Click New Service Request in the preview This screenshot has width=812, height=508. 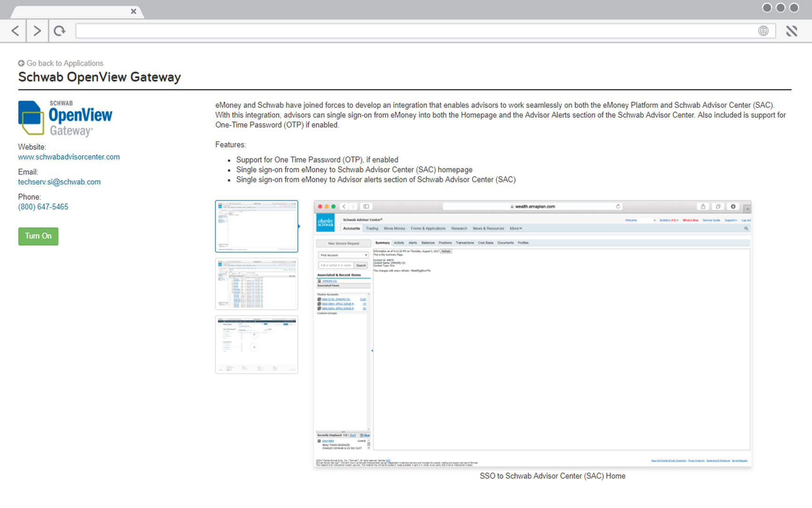pyautogui.click(x=343, y=243)
